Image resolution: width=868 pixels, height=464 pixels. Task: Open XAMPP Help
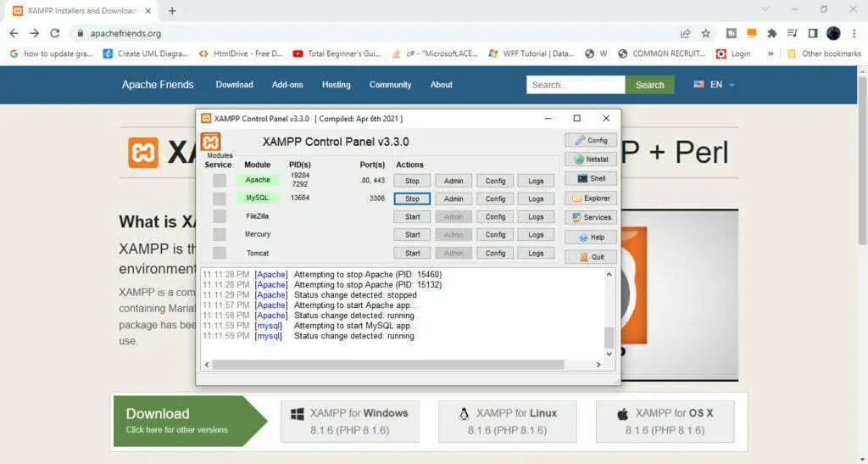[591, 238]
